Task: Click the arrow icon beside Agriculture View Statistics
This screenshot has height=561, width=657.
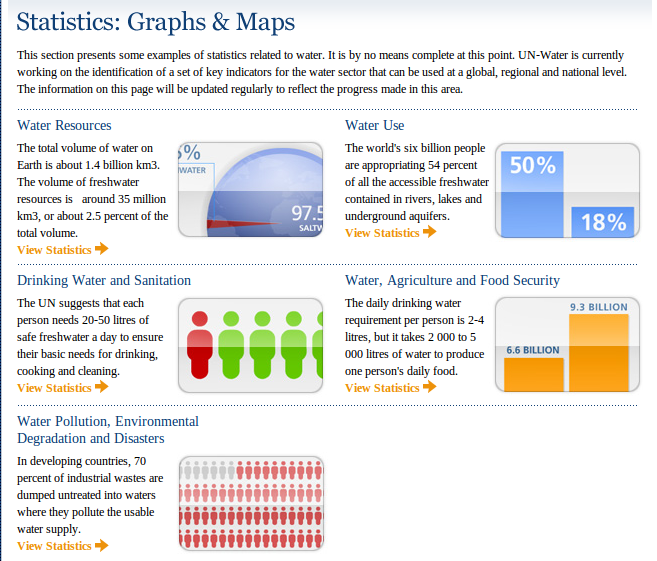Action: tap(430, 387)
